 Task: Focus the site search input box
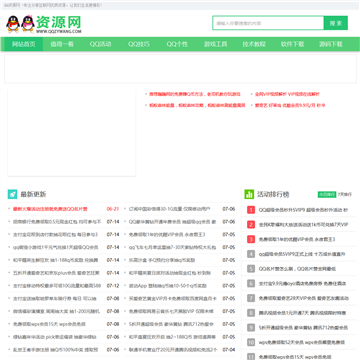coord(268,23)
